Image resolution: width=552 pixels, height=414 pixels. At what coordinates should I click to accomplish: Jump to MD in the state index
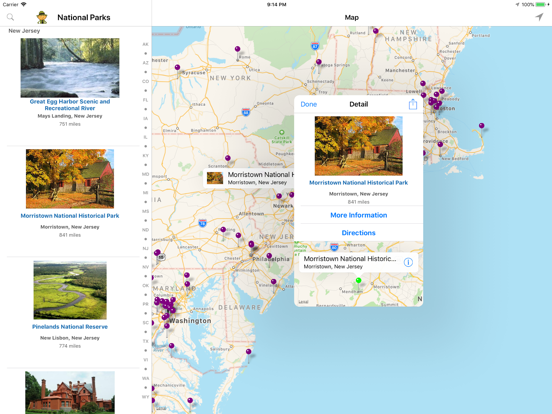145,174
